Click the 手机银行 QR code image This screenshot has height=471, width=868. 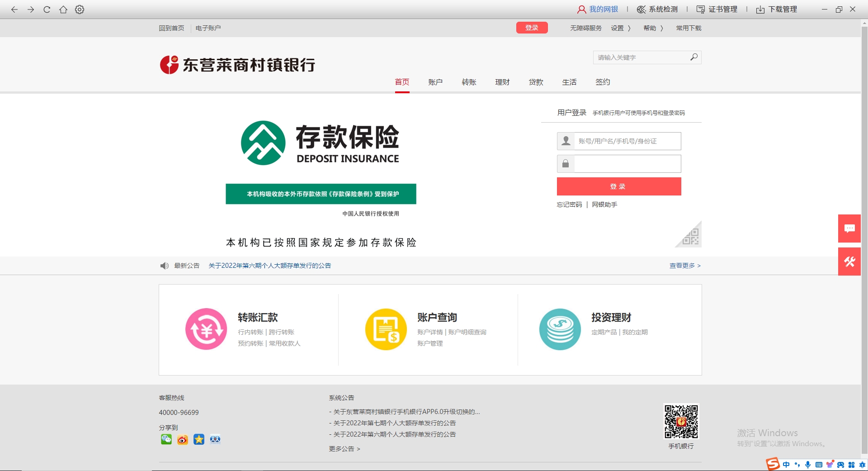click(x=681, y=421)
